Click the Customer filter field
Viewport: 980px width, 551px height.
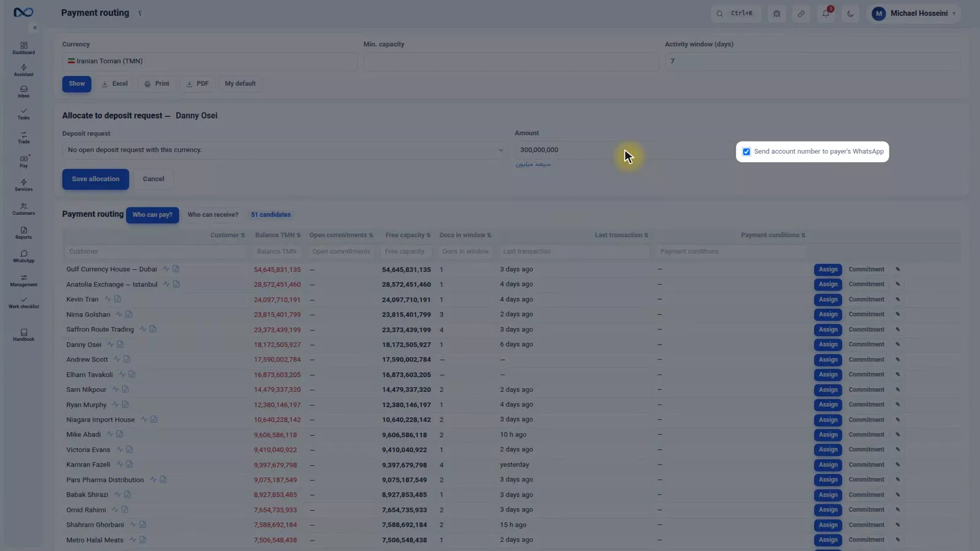[157, 252]
